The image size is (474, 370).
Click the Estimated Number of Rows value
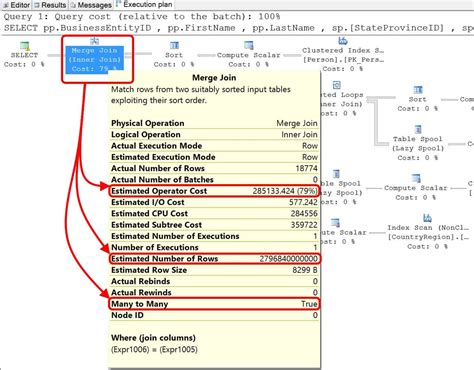(x=288, y=259)
